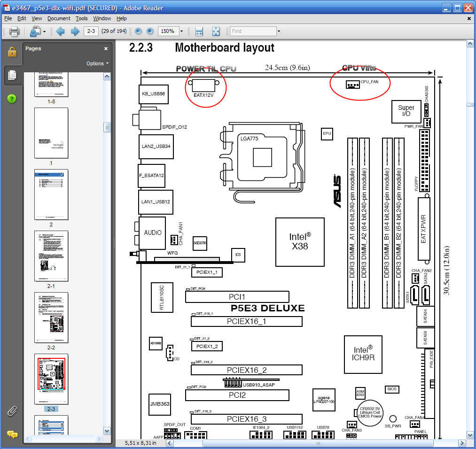
Task: Open the Attachments paperclip icon
Action: [12, 411]
